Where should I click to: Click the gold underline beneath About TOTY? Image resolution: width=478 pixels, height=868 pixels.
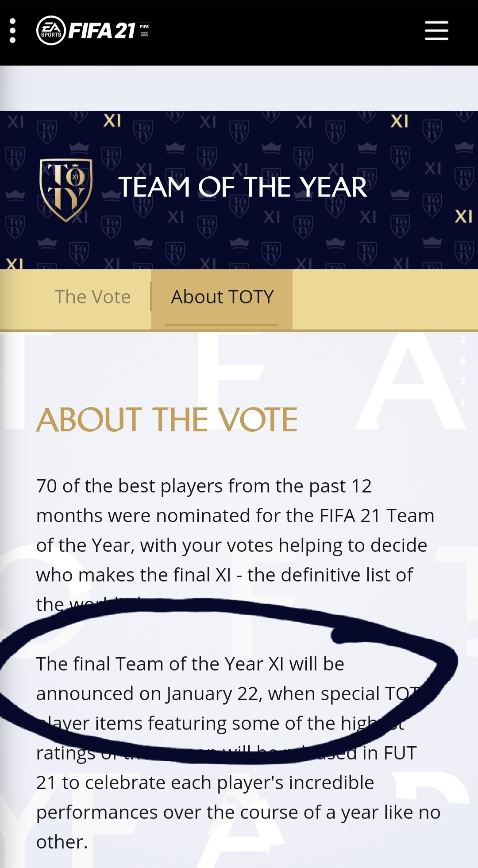click(222, 325)
